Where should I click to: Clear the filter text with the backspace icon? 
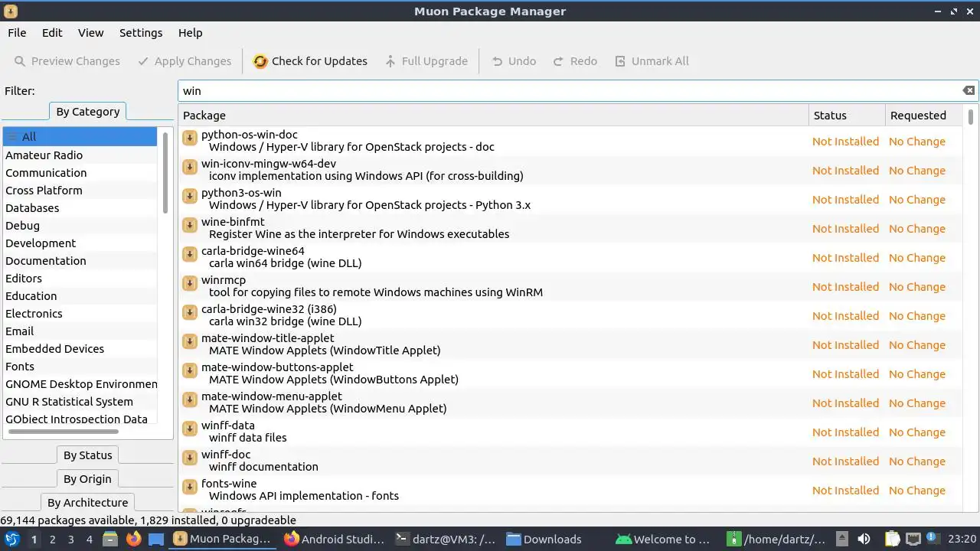tap(969, 90)
